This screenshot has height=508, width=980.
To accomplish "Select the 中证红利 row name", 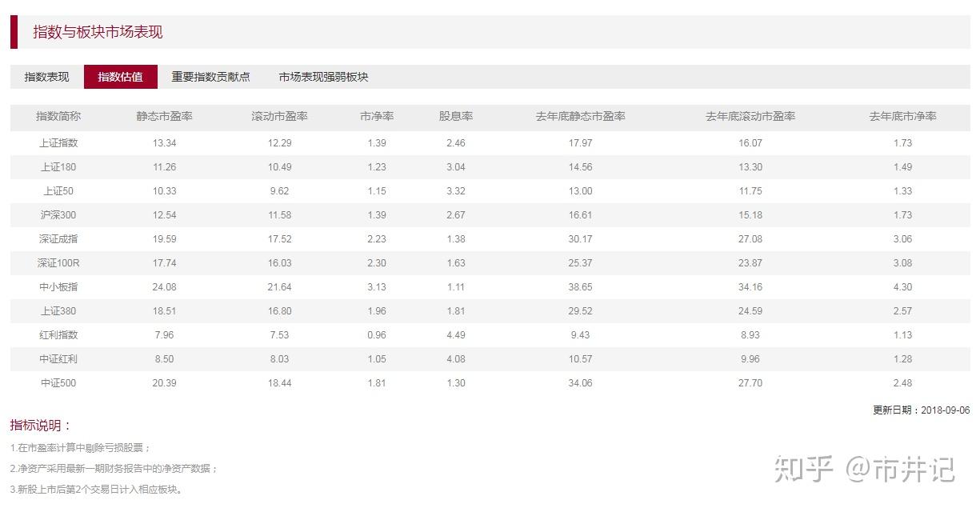I will pos(58,359).
